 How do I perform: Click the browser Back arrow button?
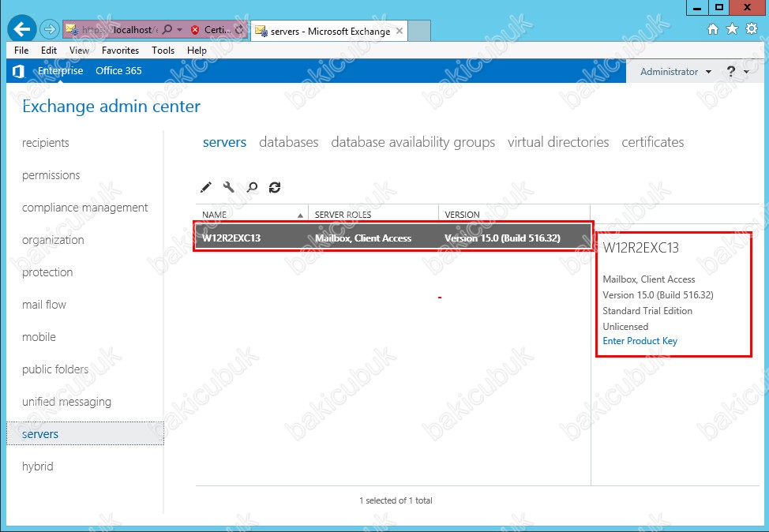tap(22, 29)
